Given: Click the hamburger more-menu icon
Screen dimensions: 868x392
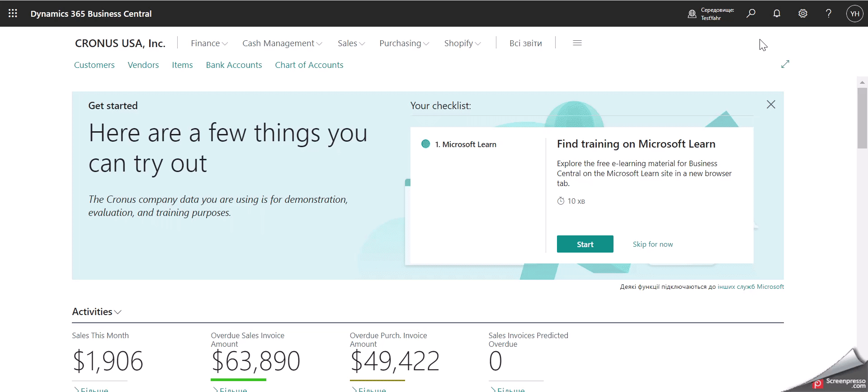Looking at the screenshot, I should [x=577, y=43].
